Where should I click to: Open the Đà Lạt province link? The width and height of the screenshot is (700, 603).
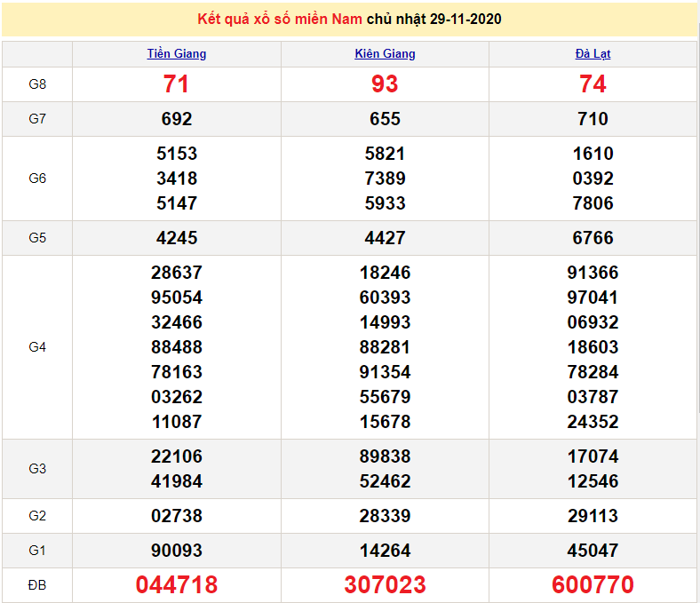click(x=593, y=53)
